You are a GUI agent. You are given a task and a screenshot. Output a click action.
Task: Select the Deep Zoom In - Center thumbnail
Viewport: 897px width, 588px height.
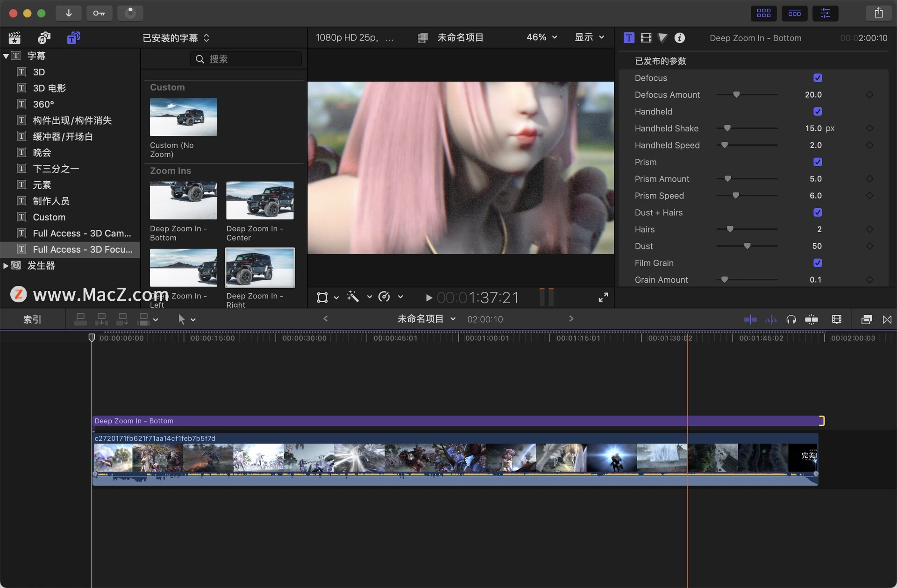pyautogui.click(x=260, y=200)
